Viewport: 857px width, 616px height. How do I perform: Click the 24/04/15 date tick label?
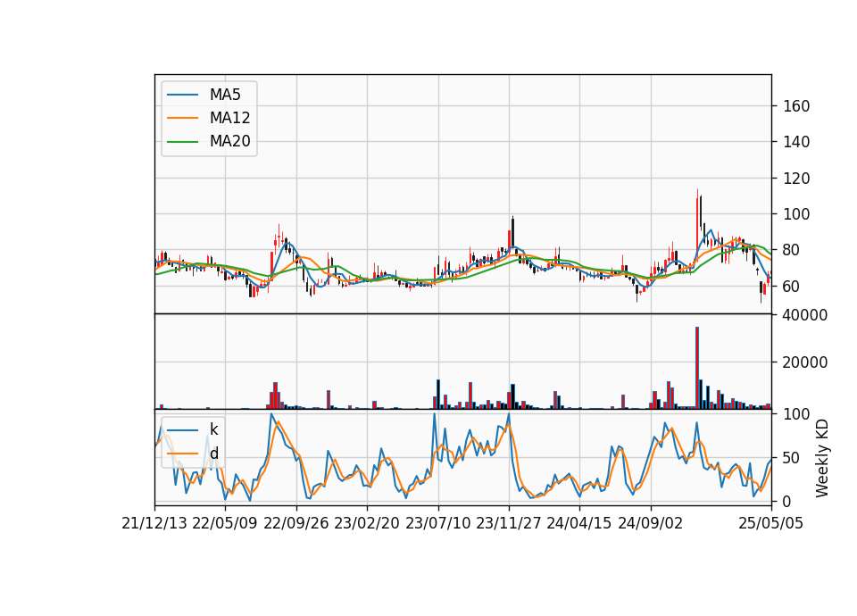[578, 523]
